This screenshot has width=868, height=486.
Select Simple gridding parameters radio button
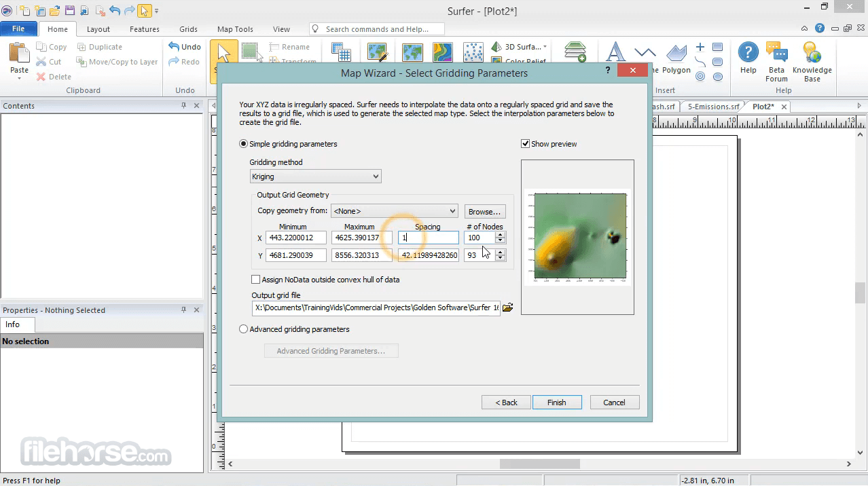pos(244,144)
